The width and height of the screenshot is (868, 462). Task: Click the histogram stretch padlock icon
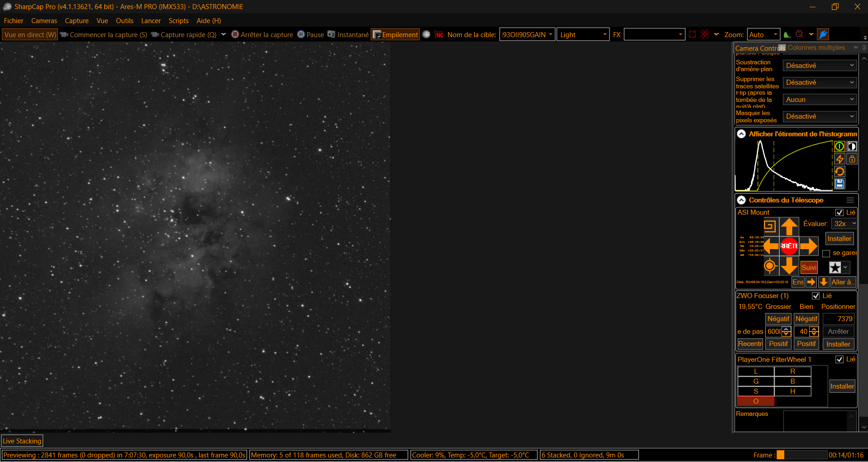[852, 159]
